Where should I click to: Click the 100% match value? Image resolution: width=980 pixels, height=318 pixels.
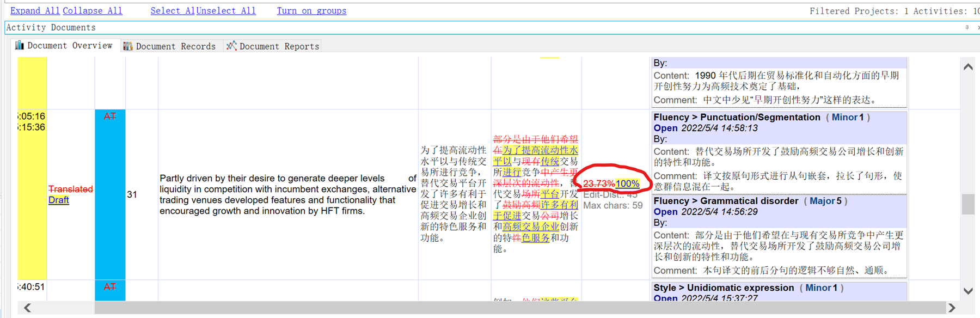click(x=628, y=184)
